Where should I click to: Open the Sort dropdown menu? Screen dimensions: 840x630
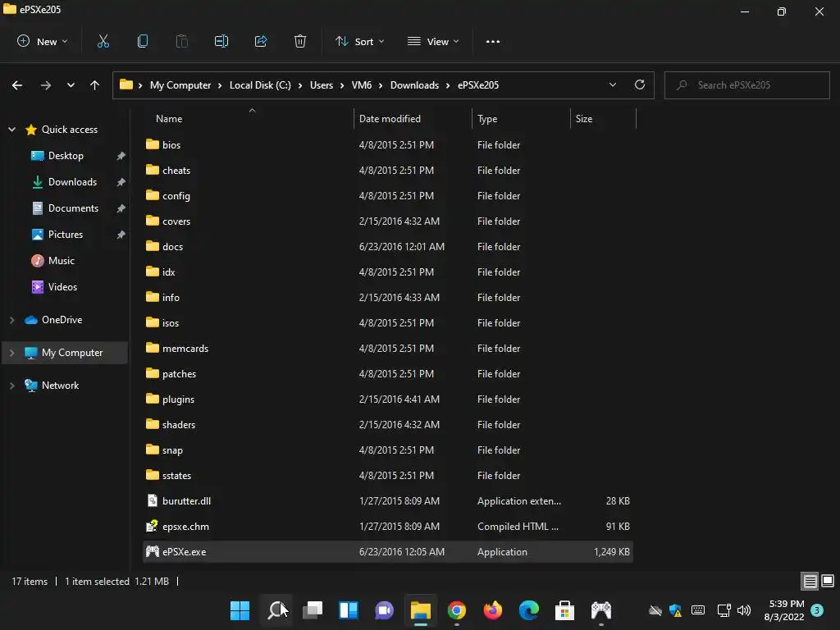(x=360, y=41)
